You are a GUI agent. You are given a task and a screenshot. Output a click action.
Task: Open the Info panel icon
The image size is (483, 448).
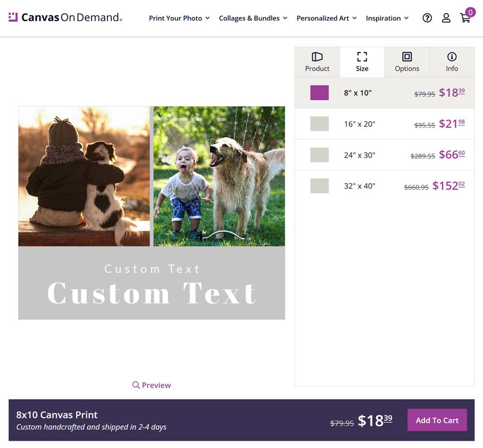pos(451,57)
